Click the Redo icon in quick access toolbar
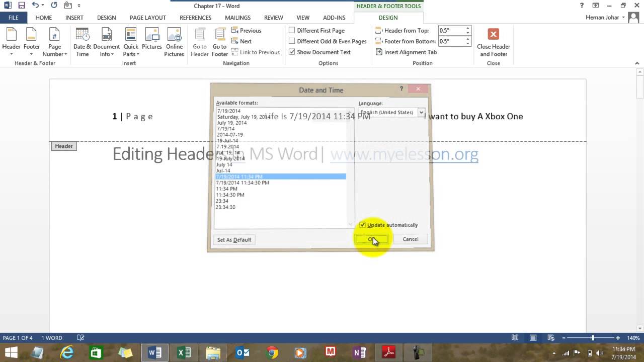The width and height of the screenshot is (644, 362). 54,6
